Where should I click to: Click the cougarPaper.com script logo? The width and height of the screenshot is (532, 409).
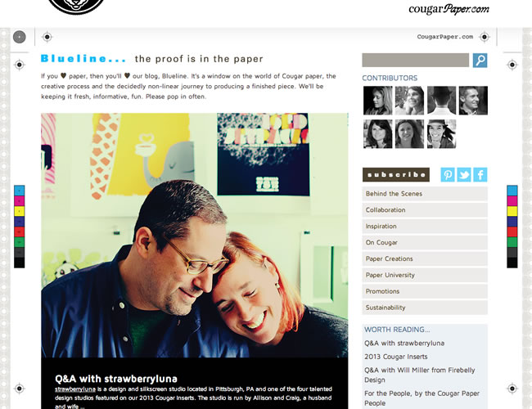[449, 9]
